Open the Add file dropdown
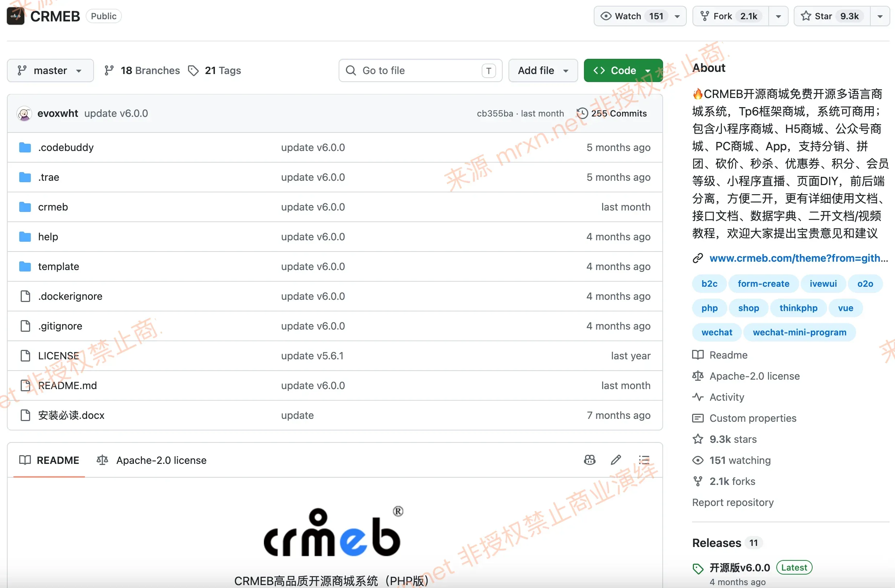895x588 pixels. (543, 70)
